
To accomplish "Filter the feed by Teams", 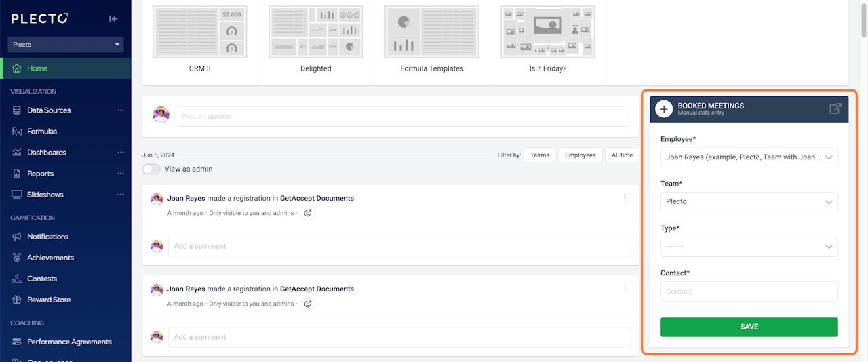I will [x=540, y=155].
